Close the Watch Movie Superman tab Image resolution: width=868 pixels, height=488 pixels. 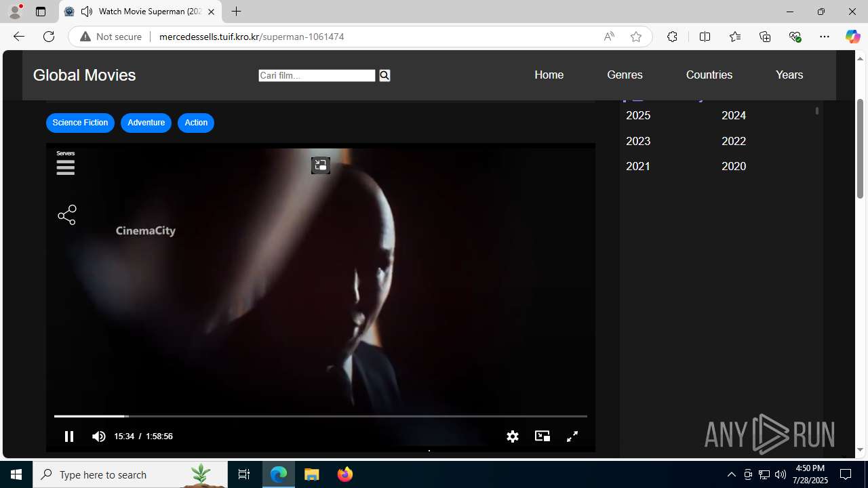click(211, 12)
